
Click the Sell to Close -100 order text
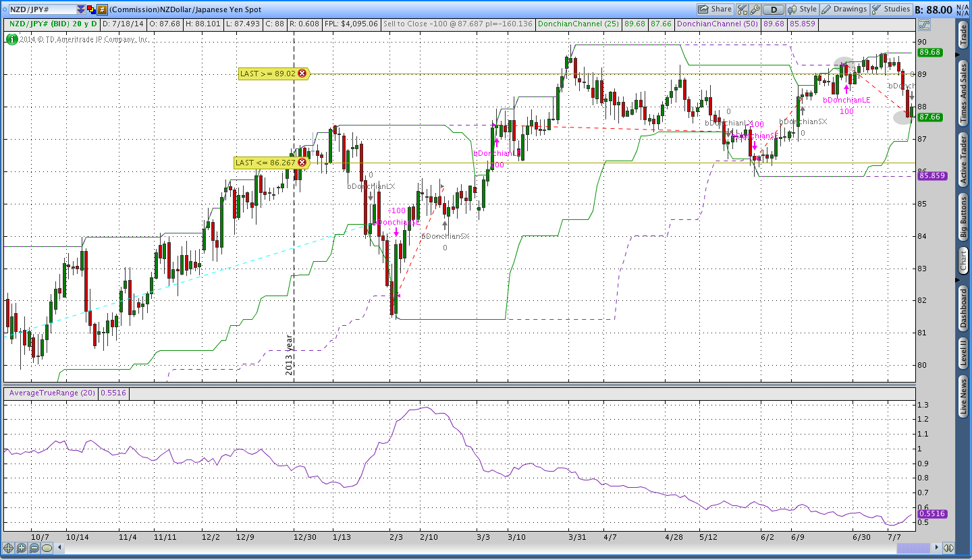[x=458, y=24]
